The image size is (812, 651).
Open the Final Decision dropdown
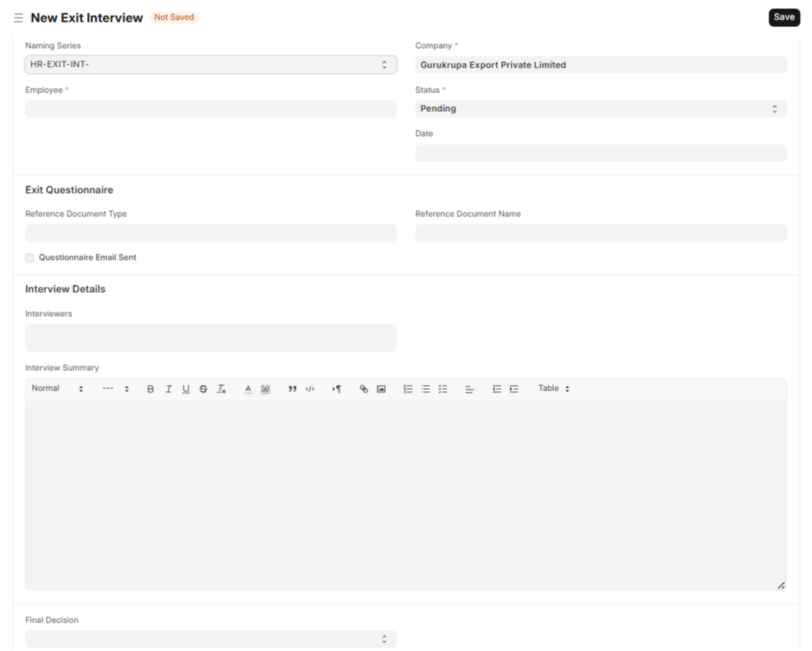211,639
